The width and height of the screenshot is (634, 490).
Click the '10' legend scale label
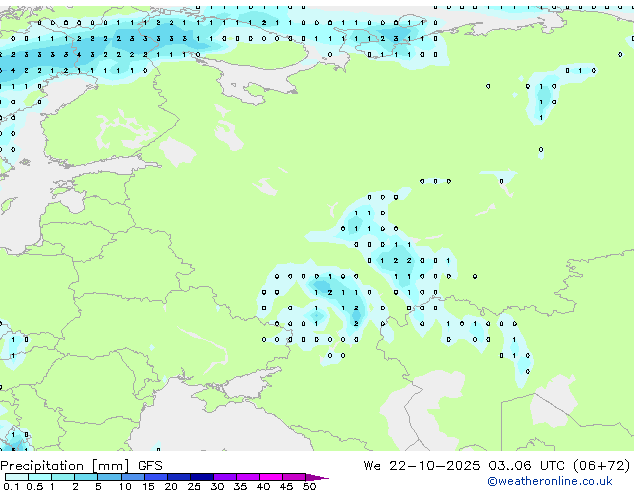pos(125,486)
